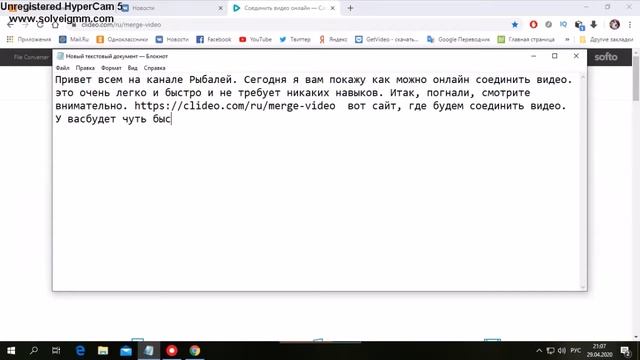Image resolution: width=640 pixels, height=360 pixels.
Task: Open the volume tray icon
Action: [x=562, y=351]
